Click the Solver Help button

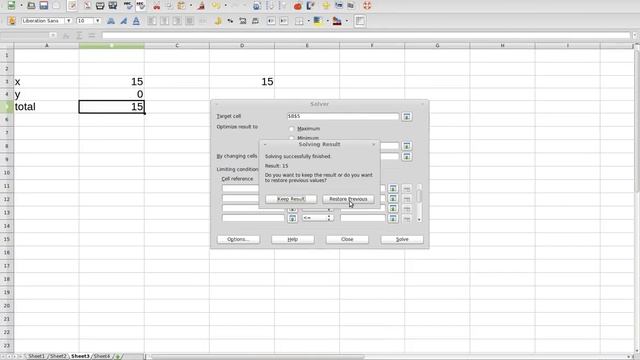293,239
